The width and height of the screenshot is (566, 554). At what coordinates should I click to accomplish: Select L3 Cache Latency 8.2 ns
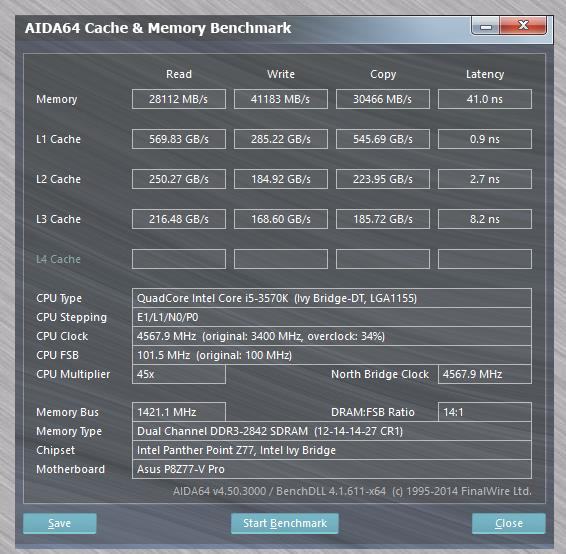coord(485,219)
